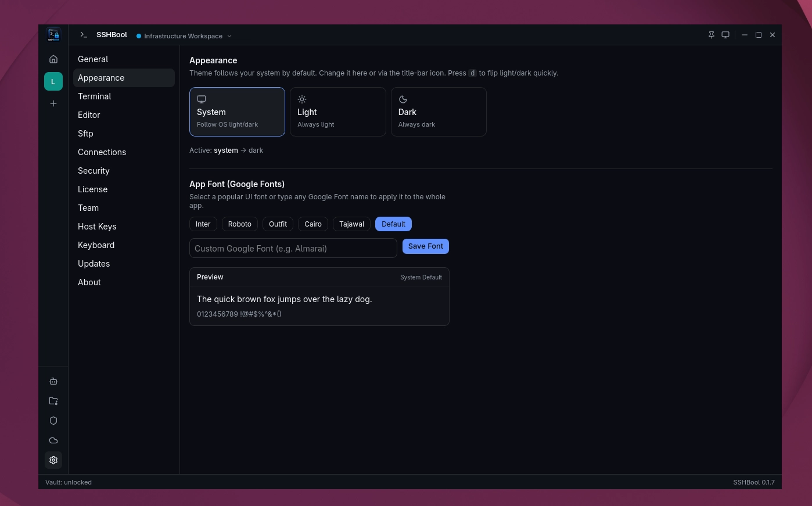Choose the Light theme card
This screenshot has height=506, width=812.
338,112
